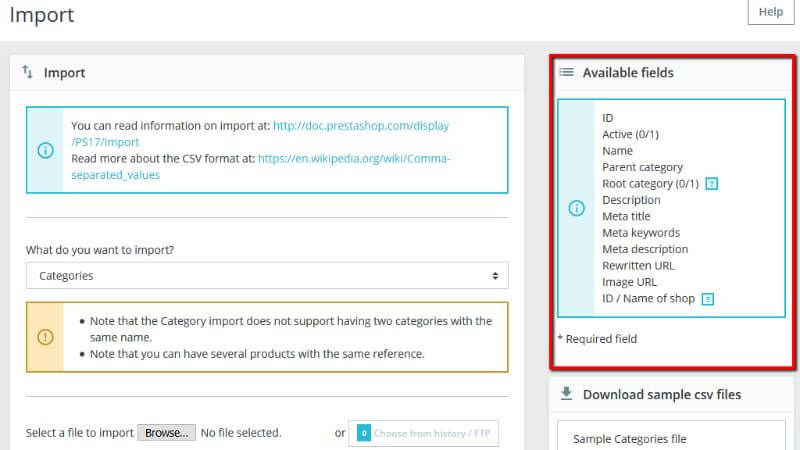Click the help icon beside Root category (0/1)
Image resolution: width=800 pixels, height=450 pixels.
[711, 184]
